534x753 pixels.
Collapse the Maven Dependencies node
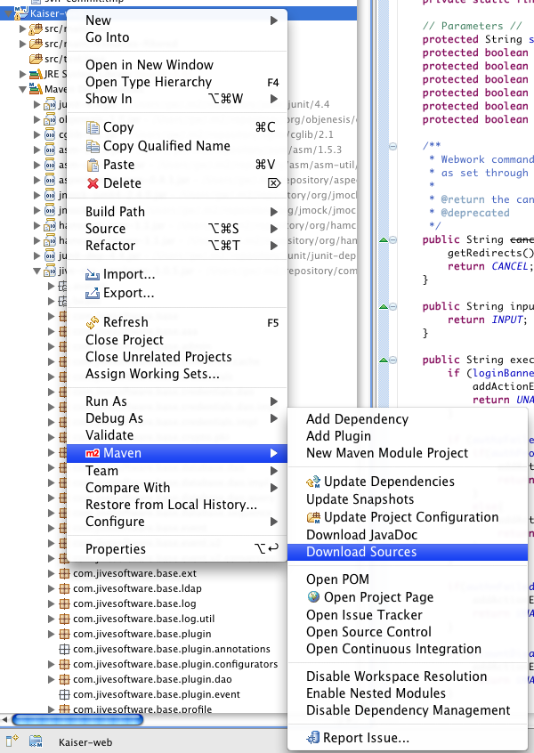pyautogui.click(x=22, y=89)
